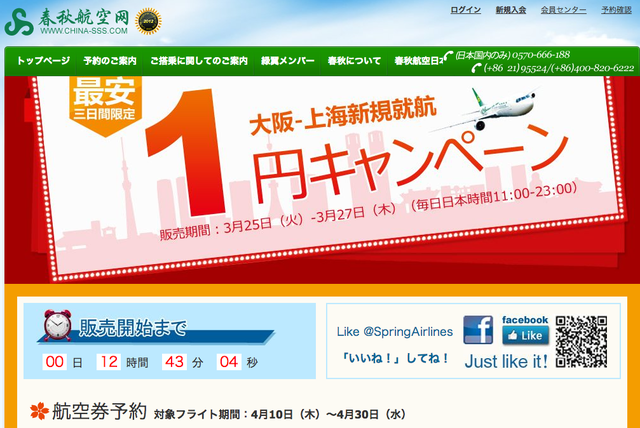Click the 春秋航空网 site title text
Viewport: 640px width, 428px height.
[84, 17]
